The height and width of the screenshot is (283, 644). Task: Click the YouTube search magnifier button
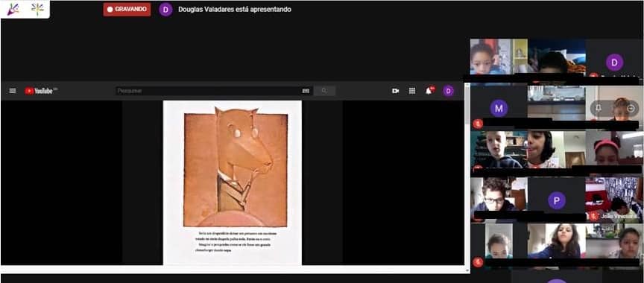(324, 91)
